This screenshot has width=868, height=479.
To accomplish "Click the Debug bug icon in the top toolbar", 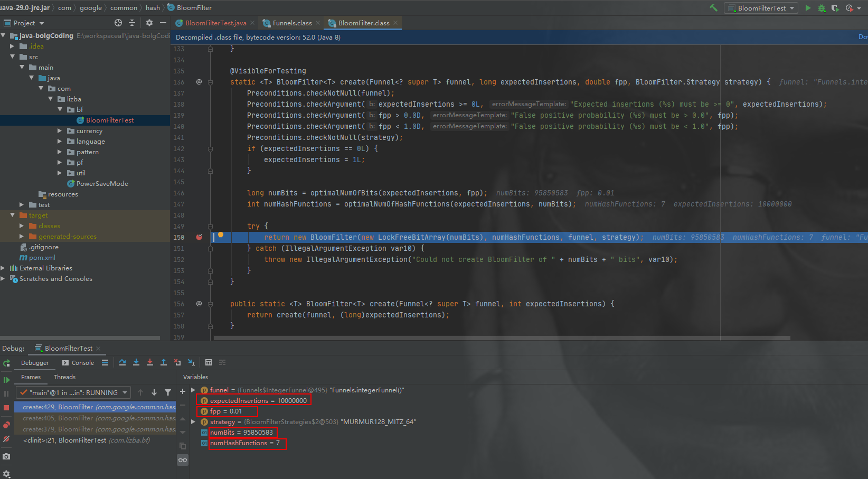I will [822, 8].
